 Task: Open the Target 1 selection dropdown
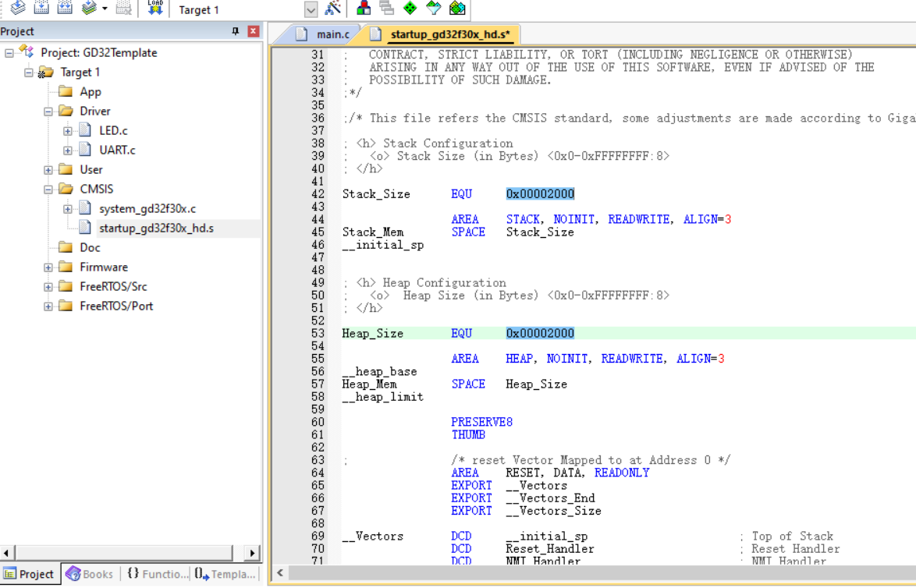coord(310,9)
